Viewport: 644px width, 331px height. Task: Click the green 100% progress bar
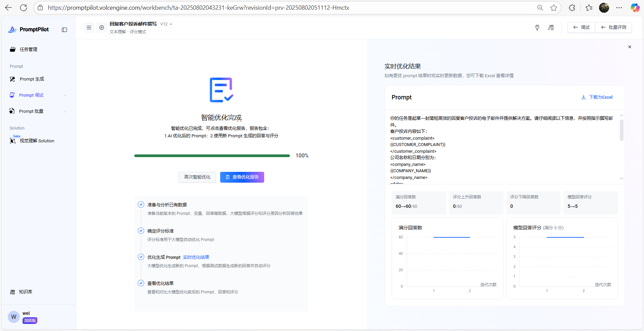212,156
